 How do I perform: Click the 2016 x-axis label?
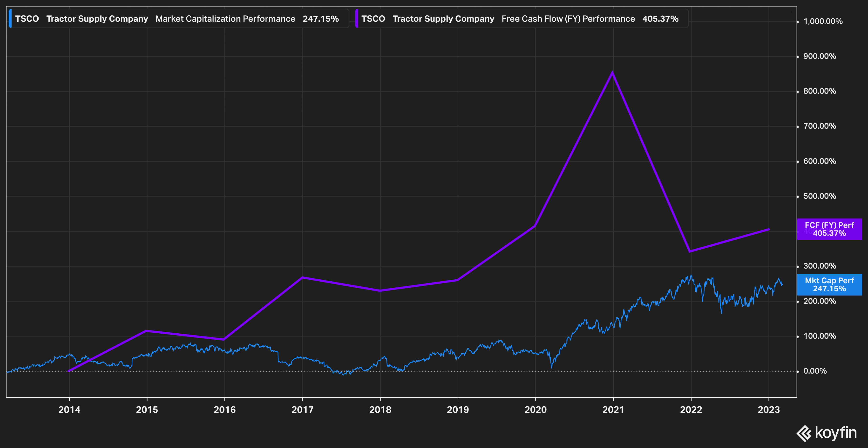click(225, 410)
